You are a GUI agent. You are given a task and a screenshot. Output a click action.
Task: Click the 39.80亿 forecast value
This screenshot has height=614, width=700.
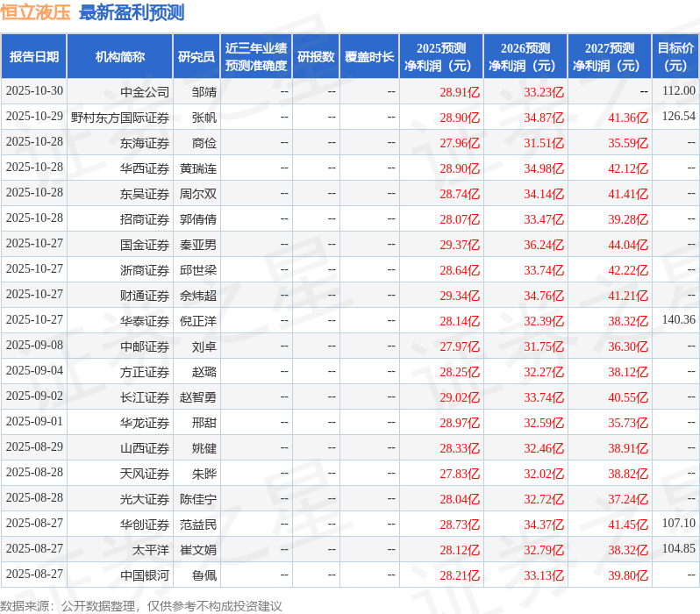[628, 575]
